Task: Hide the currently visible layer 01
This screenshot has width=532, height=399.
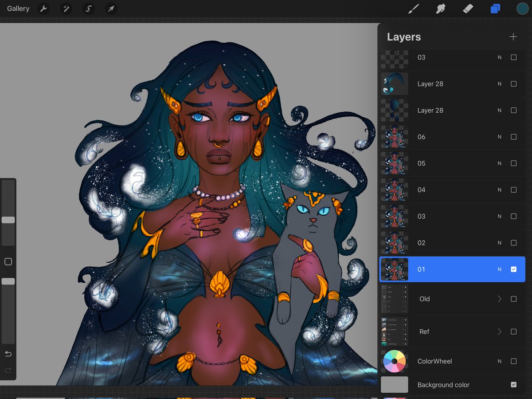Action: click(x=513, y=269)
